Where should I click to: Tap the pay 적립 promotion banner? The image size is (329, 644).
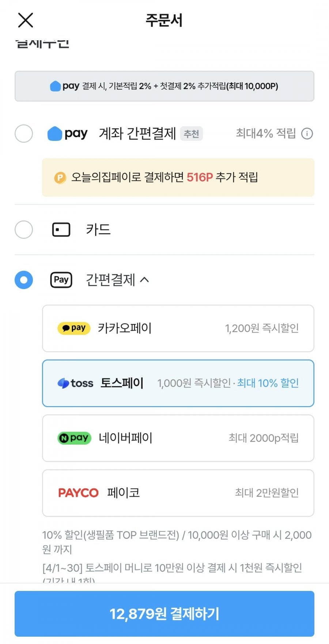[x=164, y=86]
